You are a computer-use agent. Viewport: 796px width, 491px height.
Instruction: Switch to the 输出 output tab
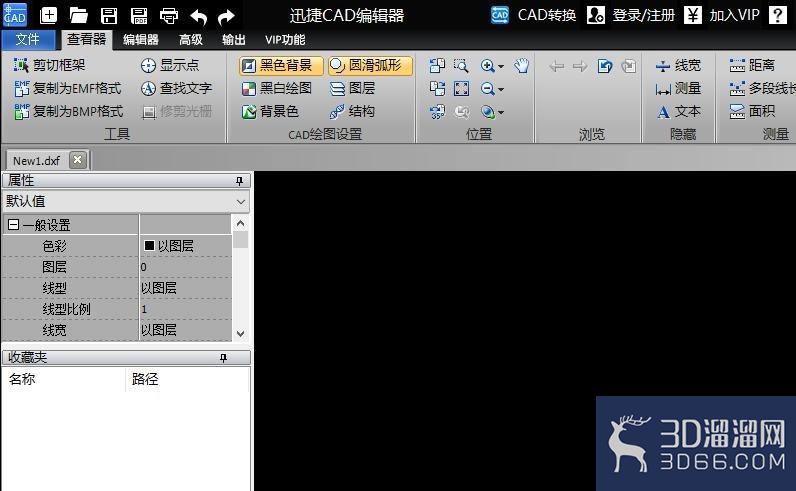234,40
